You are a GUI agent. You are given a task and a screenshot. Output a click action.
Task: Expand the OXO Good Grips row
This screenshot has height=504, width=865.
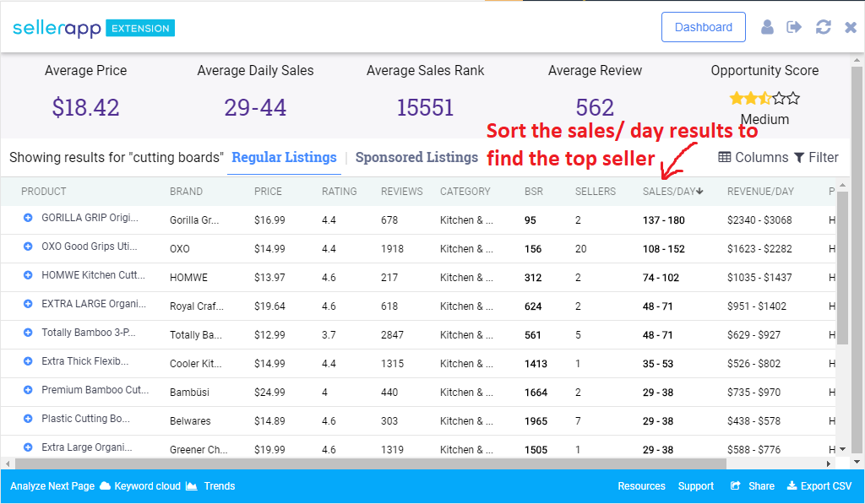pyautogui.click(x=28, y=247)
